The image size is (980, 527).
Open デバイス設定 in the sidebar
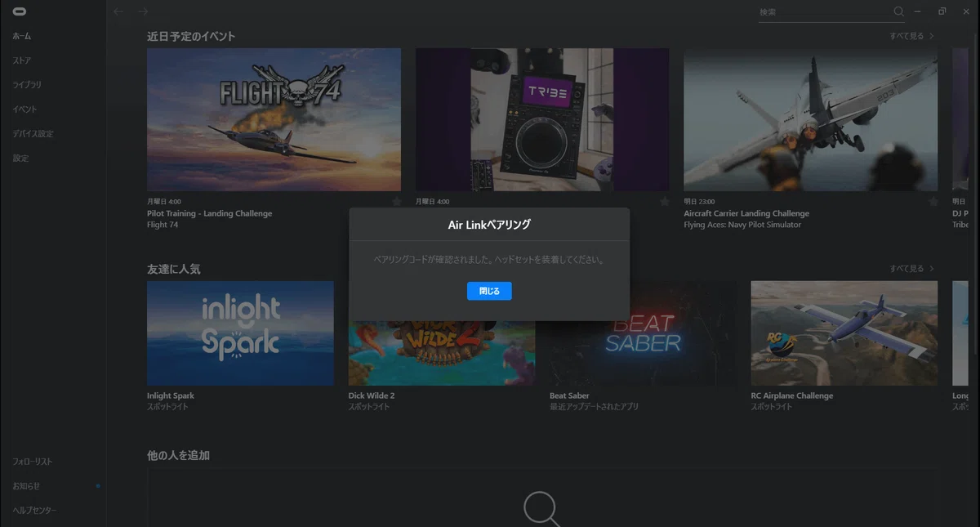click(33, 134)
